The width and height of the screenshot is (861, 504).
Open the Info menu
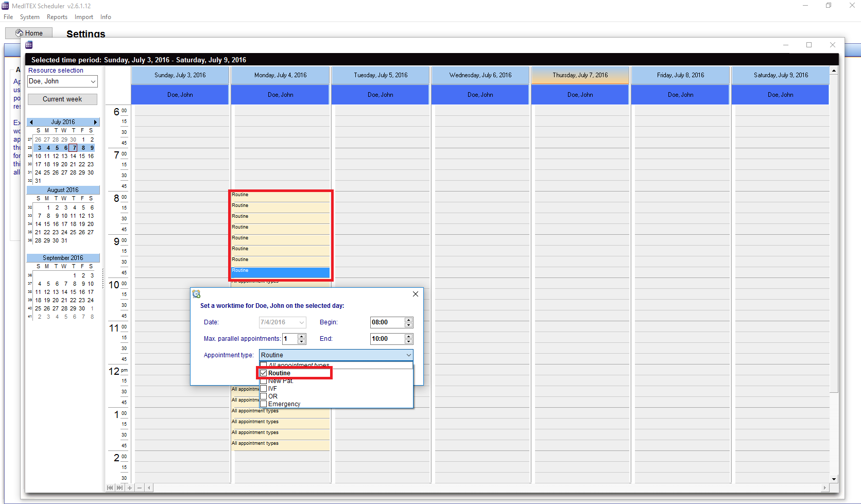click(106, 17)
